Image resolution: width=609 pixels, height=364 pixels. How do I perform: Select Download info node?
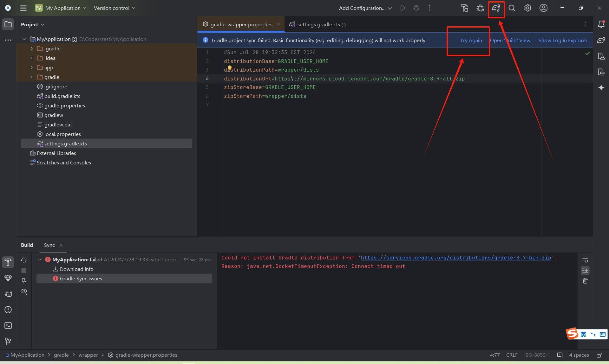coord(77,269)
